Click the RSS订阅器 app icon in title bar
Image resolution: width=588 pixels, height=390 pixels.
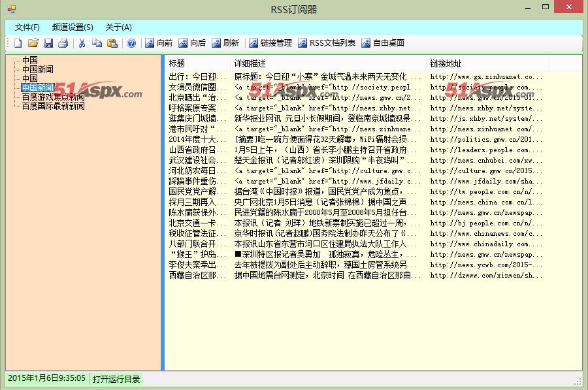(12, 9)
